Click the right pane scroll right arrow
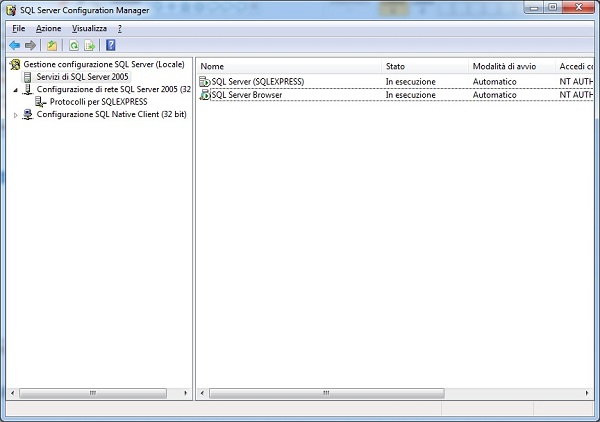600x422 pixels. (587, 393)
